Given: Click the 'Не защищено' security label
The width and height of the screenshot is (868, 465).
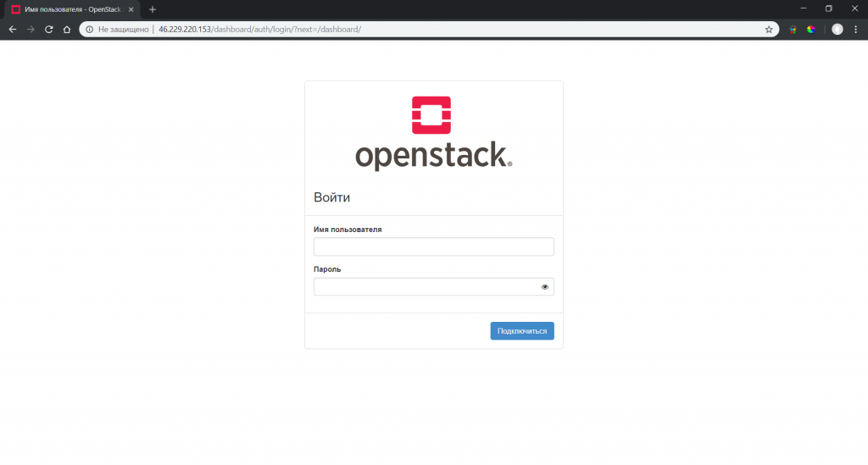Looking at the screenshot, I should pyautogui.click(x=124, y=30).
